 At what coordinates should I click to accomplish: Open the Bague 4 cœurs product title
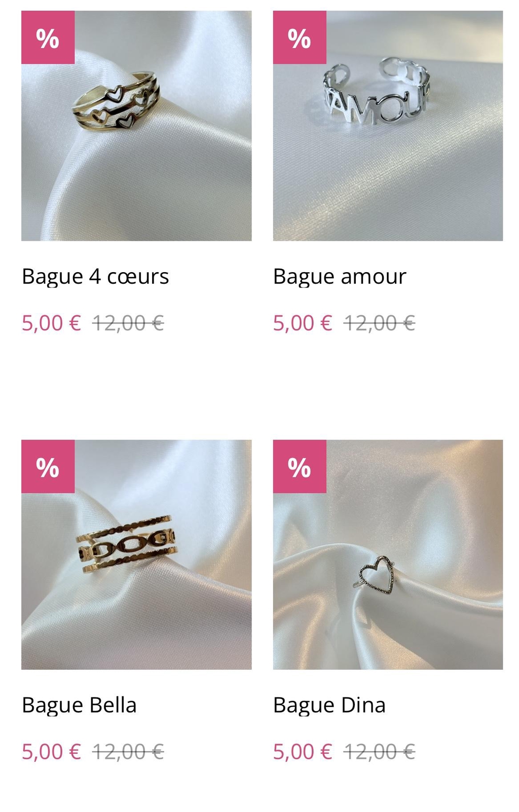[95, 277]
